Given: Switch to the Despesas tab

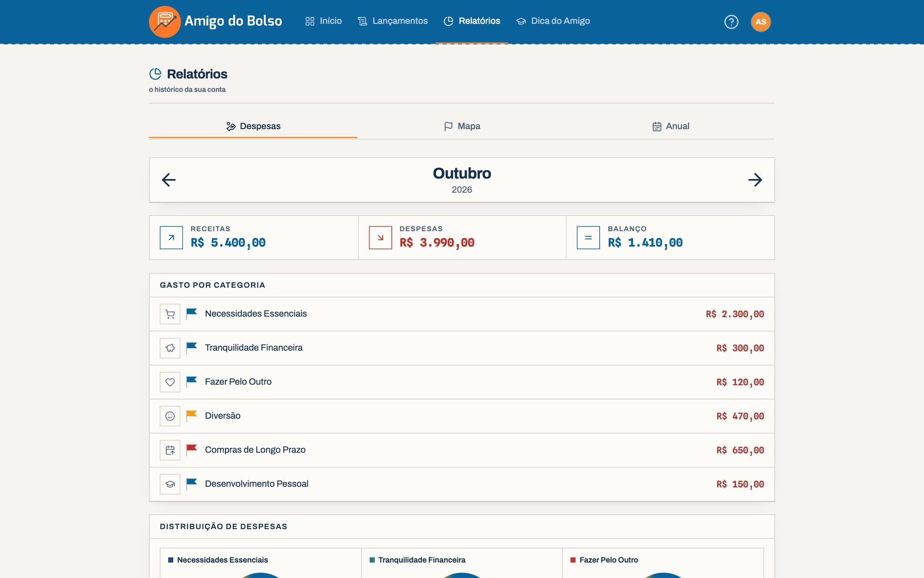Looking at the screenshot, I should (x=253, y=126).
